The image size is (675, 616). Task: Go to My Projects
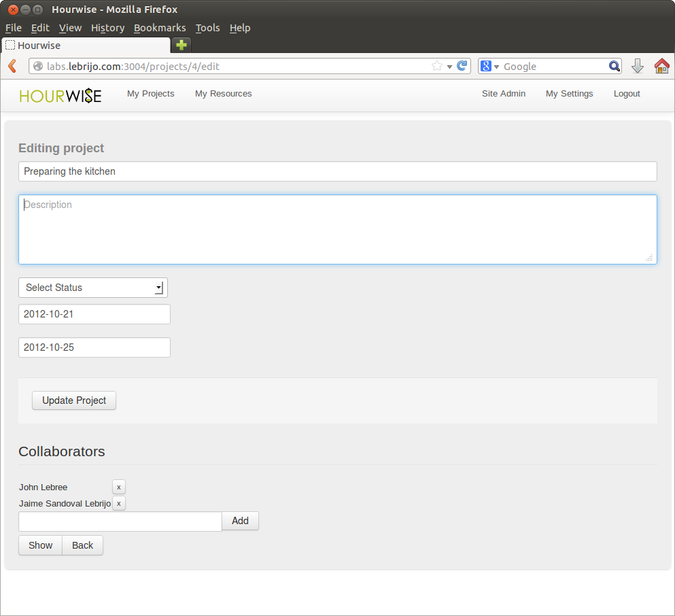click(151, 93)
